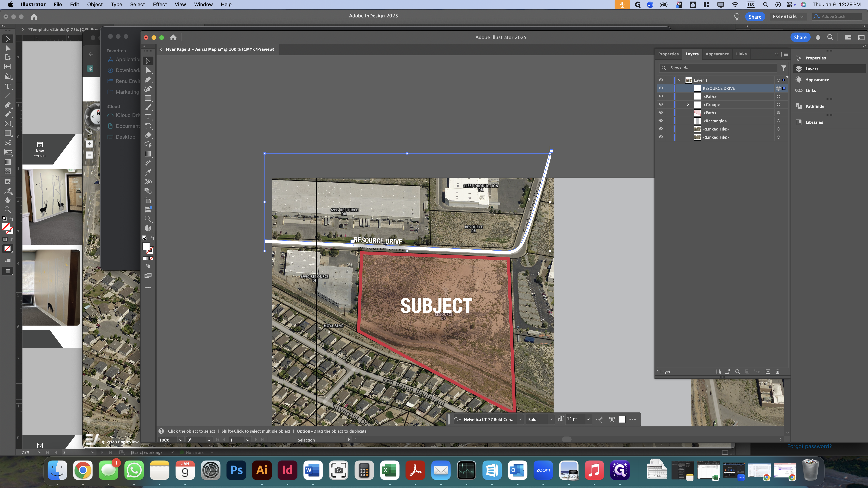This screenshot has height=488, width=868.
Task: Open Illustrator app from the Dock
Action: 262,470
